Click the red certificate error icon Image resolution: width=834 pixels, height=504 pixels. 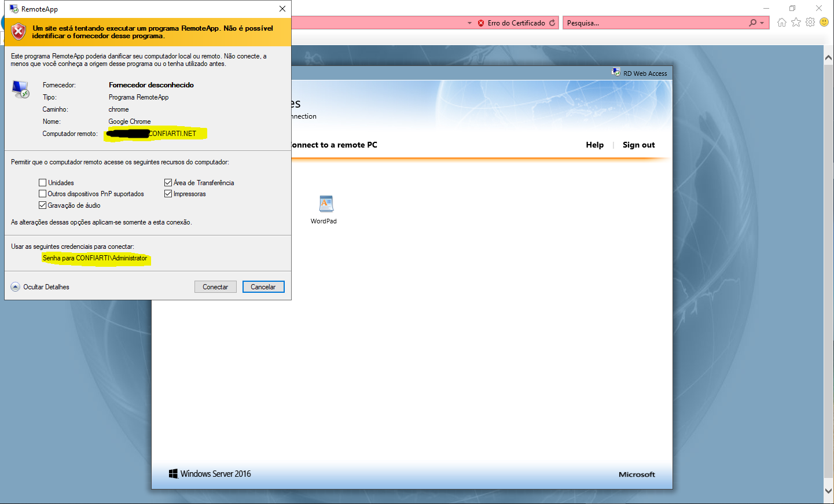pyautogui.click(x=481, y=23)
